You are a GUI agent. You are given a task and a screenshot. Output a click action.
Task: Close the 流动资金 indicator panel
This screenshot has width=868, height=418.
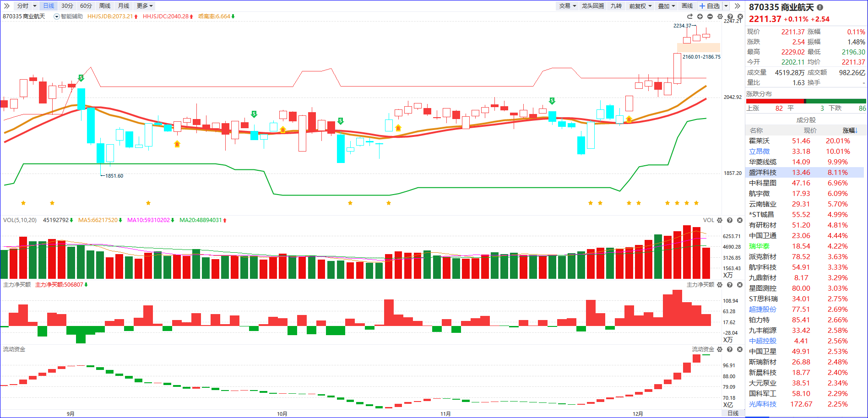740,349
